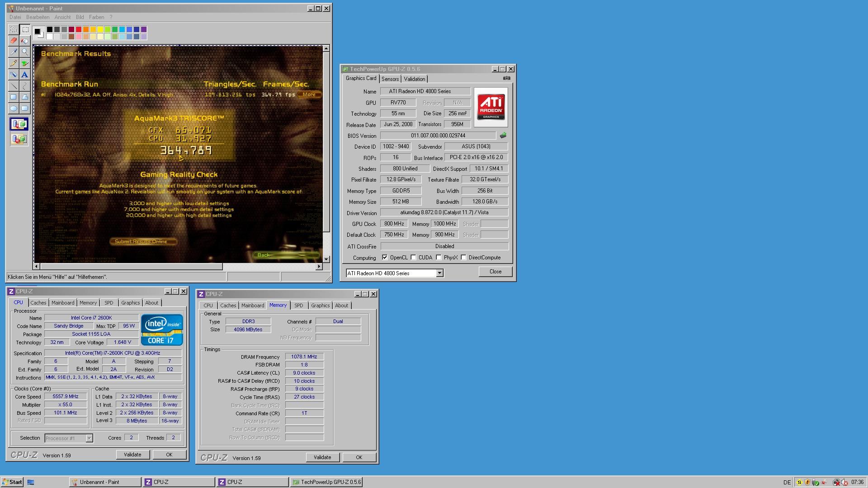Screen dimensions: 868x488
Task: Select the Pick Color eyedropper tool
Action: tap(14, 52)
